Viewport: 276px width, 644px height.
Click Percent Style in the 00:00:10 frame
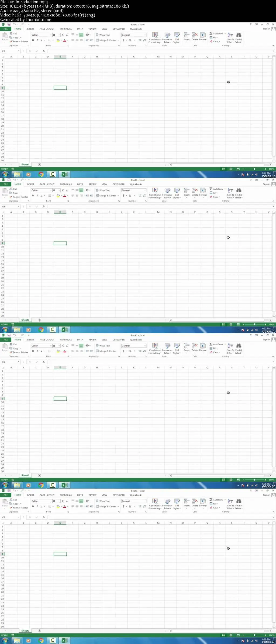[x=130, y=40]
